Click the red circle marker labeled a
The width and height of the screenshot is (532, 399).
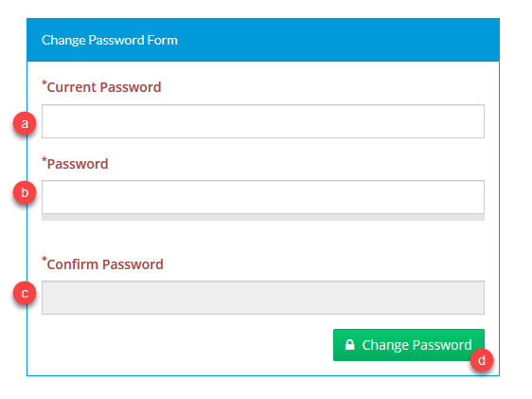[x=25, y=123]
